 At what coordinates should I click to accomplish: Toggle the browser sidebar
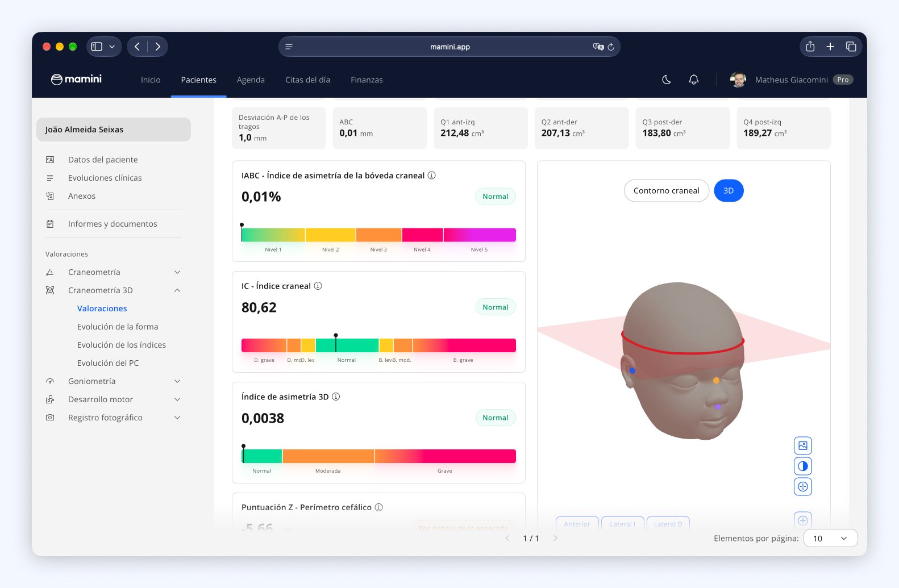click(97, 47)
